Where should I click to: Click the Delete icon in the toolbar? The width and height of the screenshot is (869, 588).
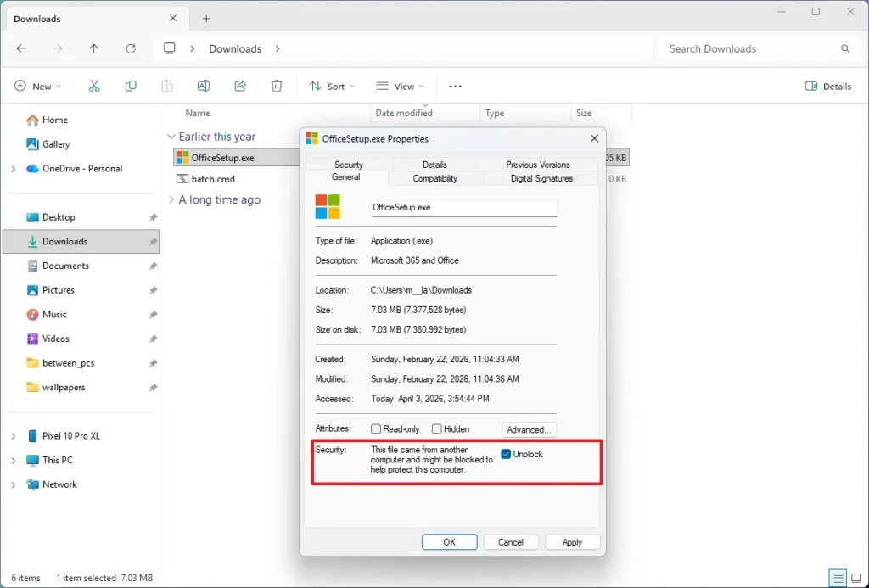click(x=276, y=86)
